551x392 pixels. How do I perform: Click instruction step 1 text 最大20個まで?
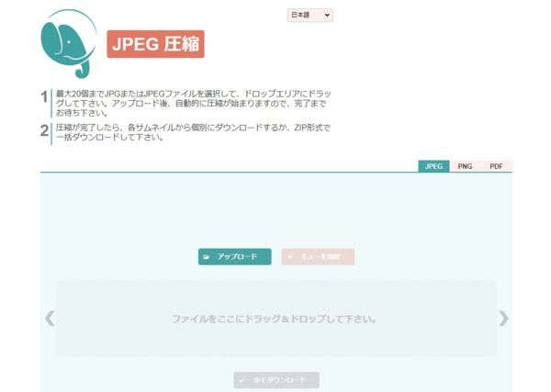pos(193,103)
